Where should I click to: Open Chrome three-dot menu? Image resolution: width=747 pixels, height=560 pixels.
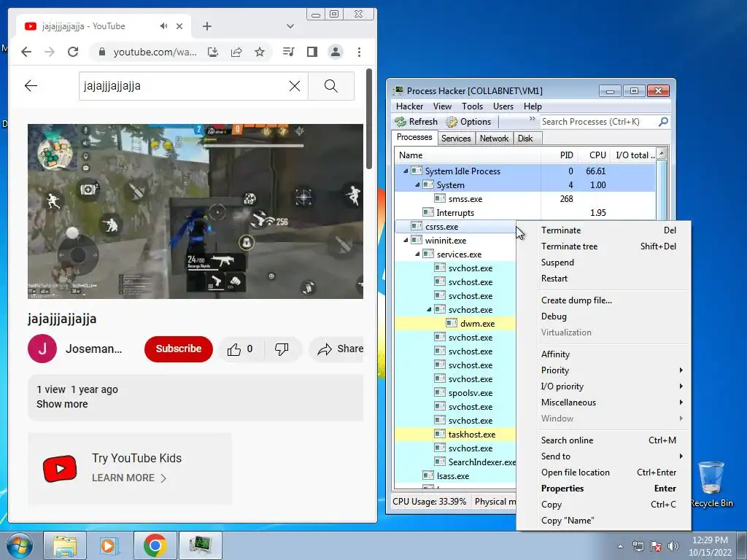tap(359, 52)
